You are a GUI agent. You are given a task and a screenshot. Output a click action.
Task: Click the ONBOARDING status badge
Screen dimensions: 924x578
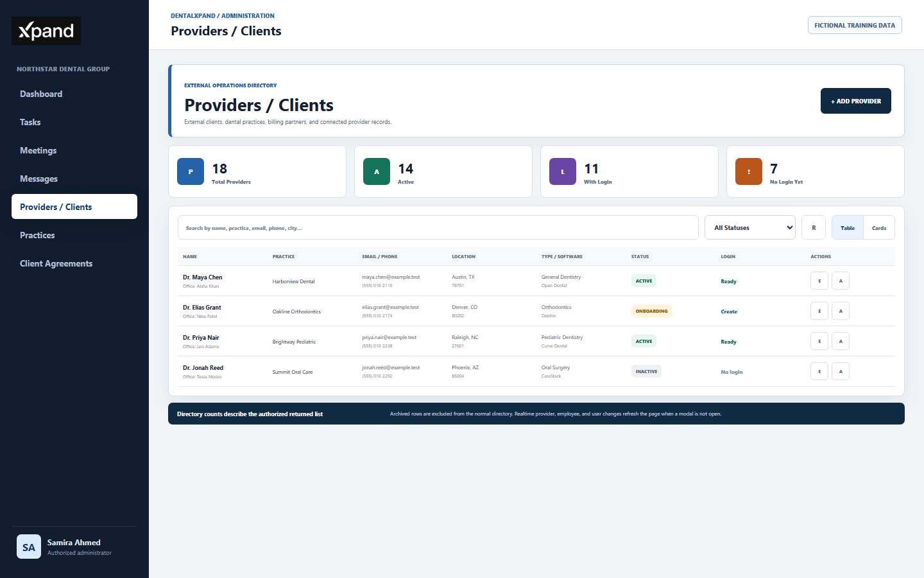[651, 311]
